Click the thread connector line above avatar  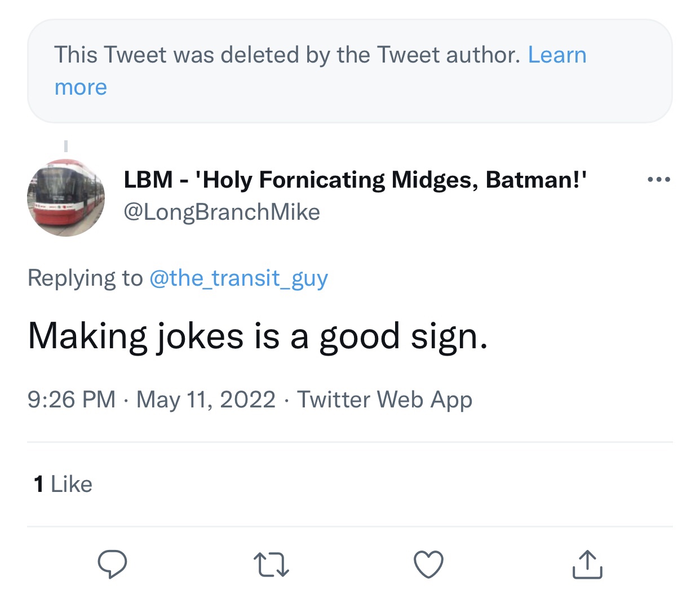coord(66,146)
